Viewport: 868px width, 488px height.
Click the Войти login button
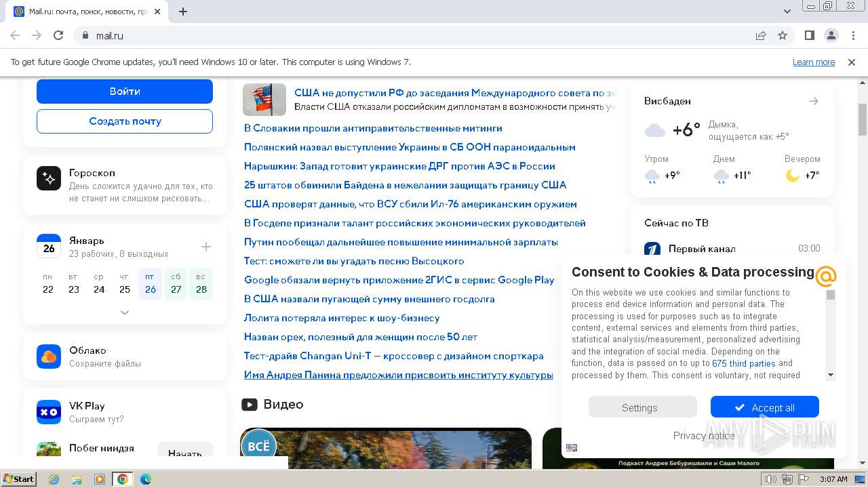pos(125,91)
